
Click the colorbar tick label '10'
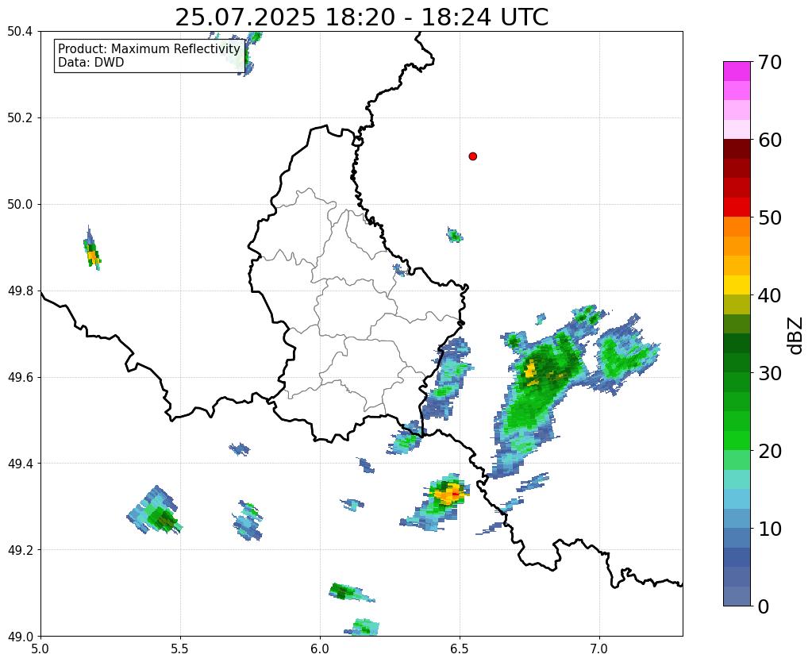point(770,529)
